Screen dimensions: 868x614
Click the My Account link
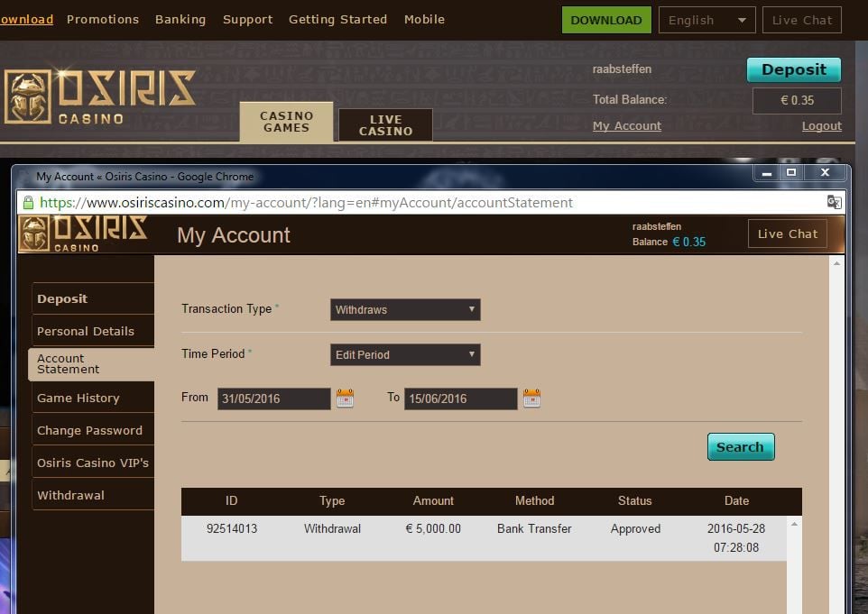coord(627,126)
